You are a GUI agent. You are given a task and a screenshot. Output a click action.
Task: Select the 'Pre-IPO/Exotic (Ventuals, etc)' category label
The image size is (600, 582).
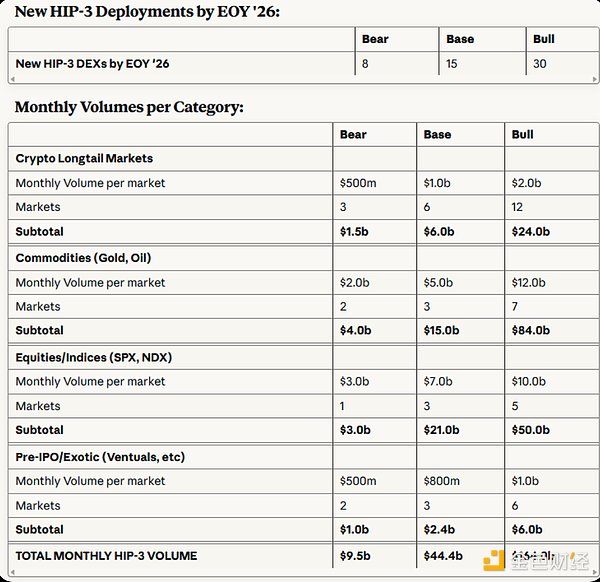(100, 456)
